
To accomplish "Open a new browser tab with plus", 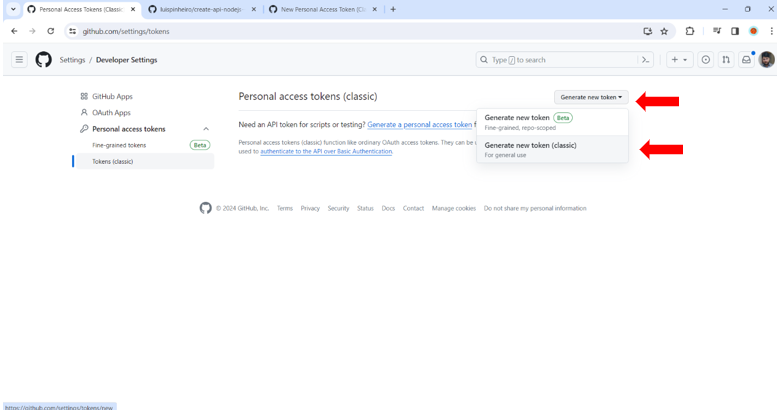I will [x=393, y=9].
